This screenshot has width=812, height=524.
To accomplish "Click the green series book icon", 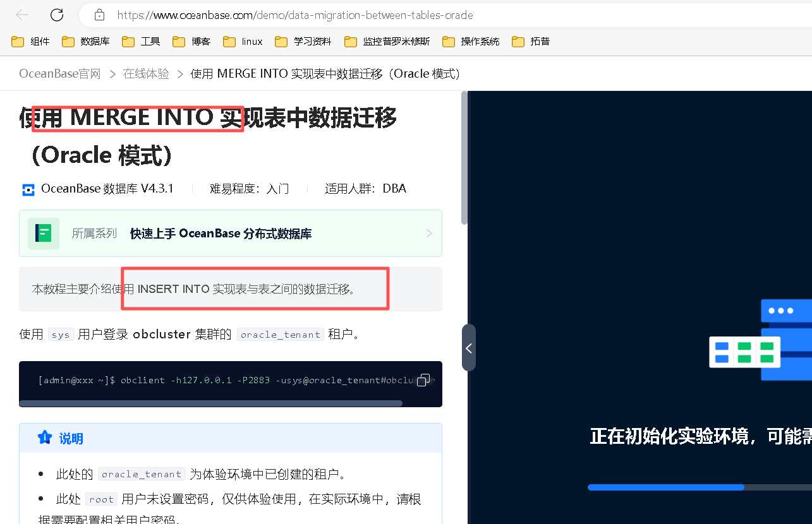I will (x=44, y=234).
